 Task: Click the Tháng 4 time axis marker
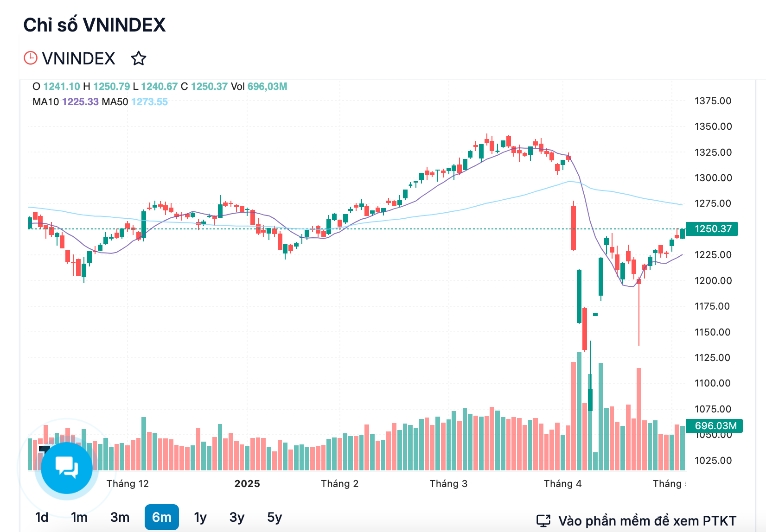tap(562, 484)
